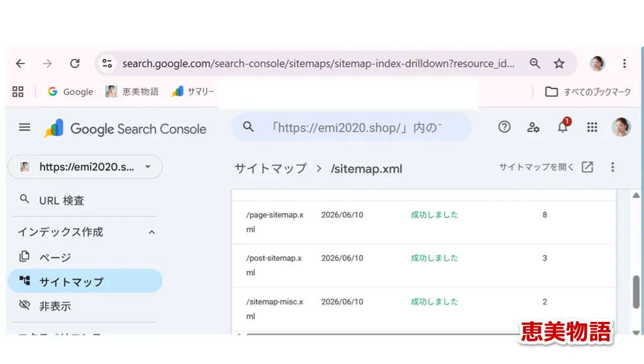Open ページ in the sidebar
The width and height of the screenshot is (644, 364).
coord(55,258)
